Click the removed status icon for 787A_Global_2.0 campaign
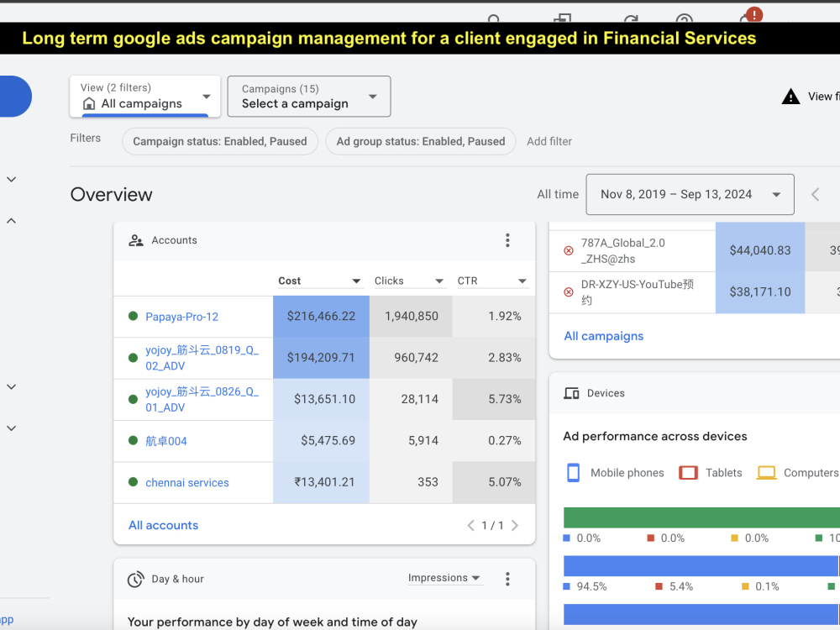The image size is (840, 630). coord(569,250)
